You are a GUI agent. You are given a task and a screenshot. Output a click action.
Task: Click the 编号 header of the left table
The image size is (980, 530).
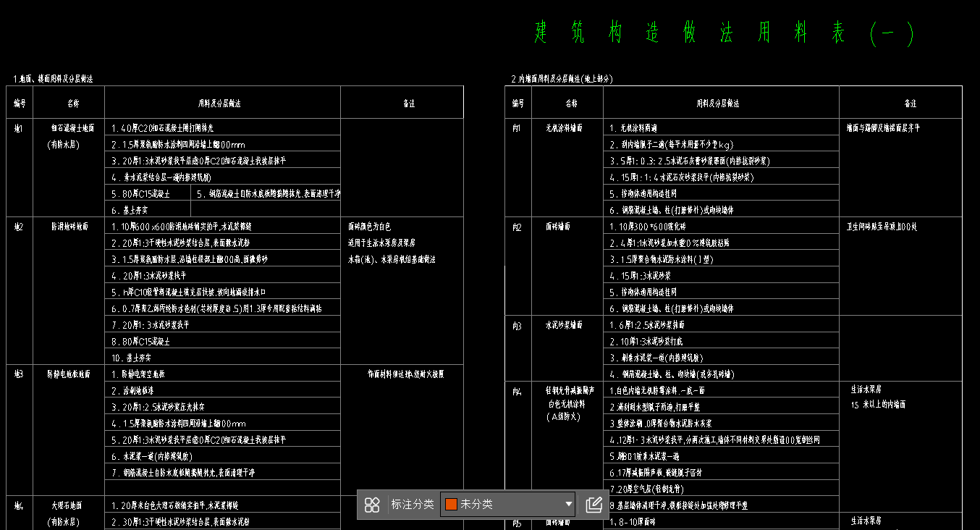20,103
